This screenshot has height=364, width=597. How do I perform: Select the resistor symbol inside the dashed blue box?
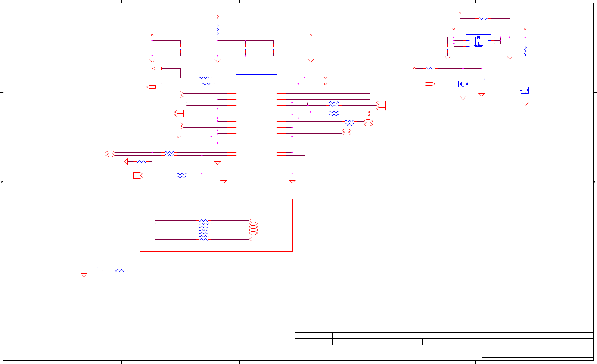pyautogui.click(x=120, y=270)
